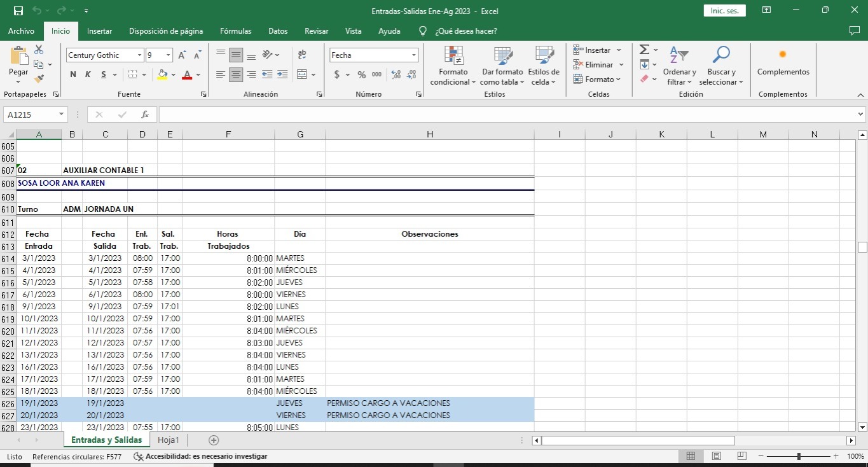Click the Percent Style icon
The height and width of the screenshot is (467, 868).
click(x=361, y=74)
